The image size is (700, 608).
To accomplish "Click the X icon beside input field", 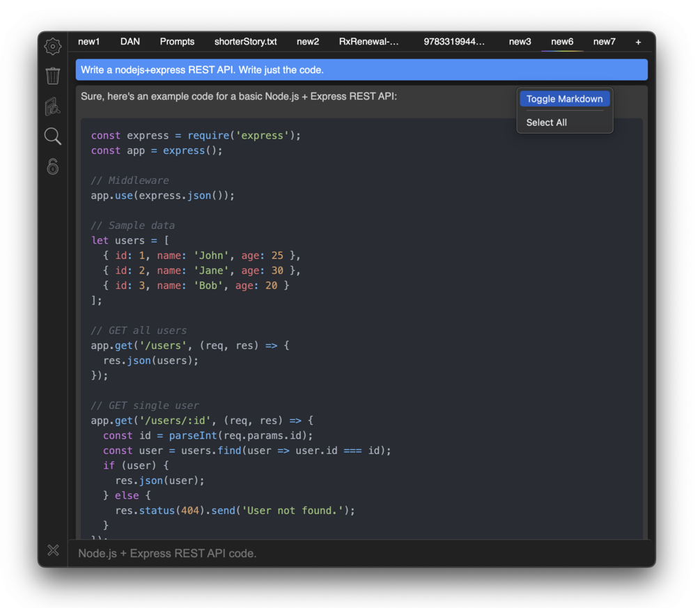I will 53,550.
